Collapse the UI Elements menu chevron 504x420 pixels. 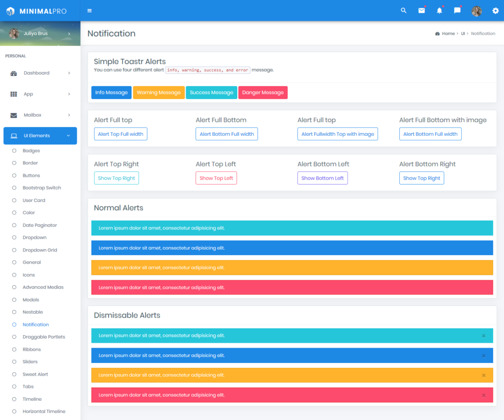(x=68, y=136)
